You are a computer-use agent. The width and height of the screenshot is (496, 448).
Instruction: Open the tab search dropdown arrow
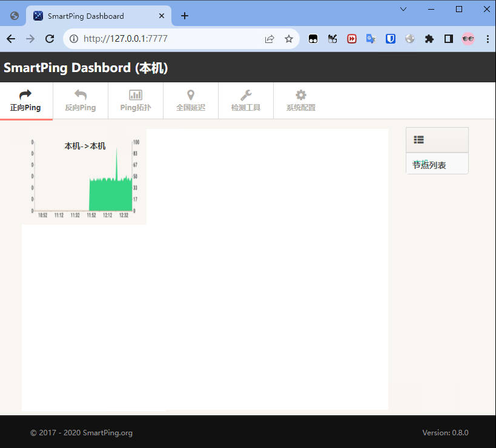[403, 9]
